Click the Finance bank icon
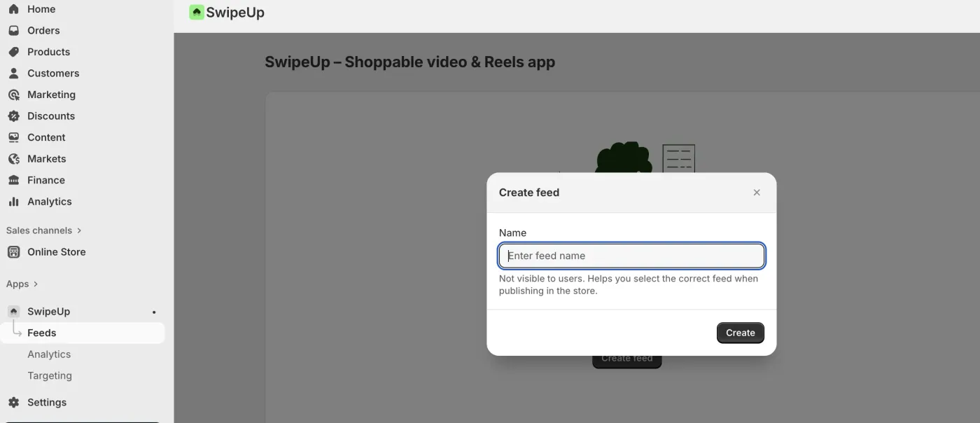Image resolution: width=980 pixels, height=423 pixels. click(13, 180)
